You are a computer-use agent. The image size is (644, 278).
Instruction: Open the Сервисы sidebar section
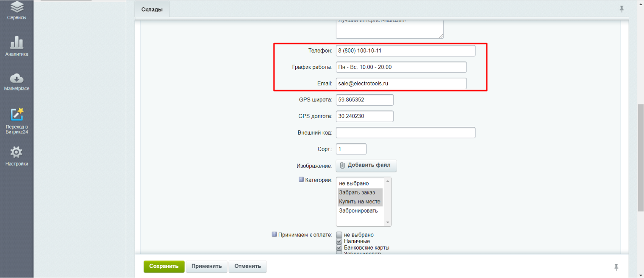point(17,8)
